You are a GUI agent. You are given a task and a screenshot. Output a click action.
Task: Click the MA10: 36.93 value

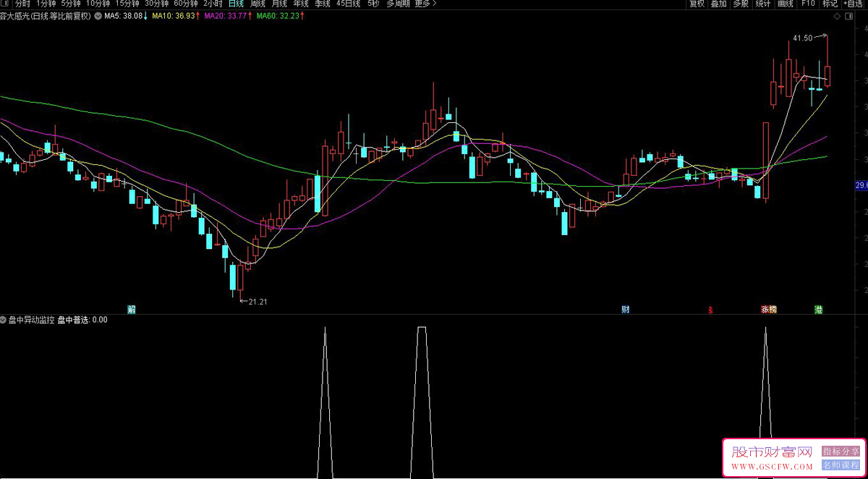pyautogui.click(x=174, y=15)
